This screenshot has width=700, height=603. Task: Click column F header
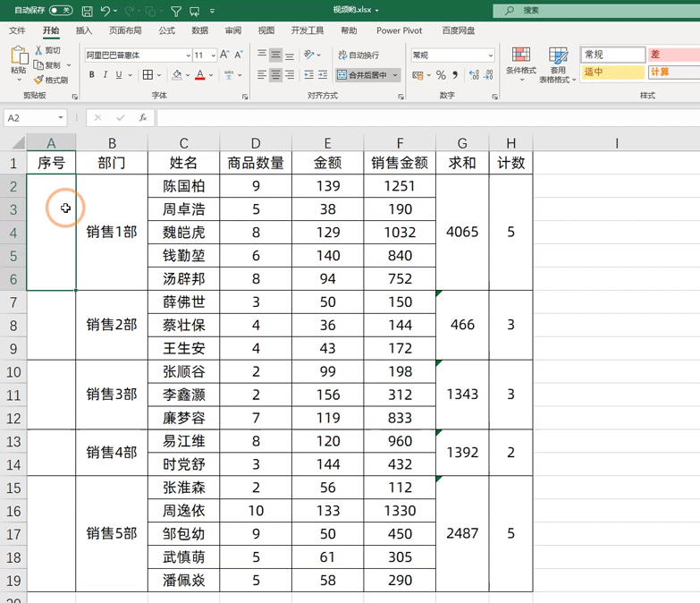400,143
